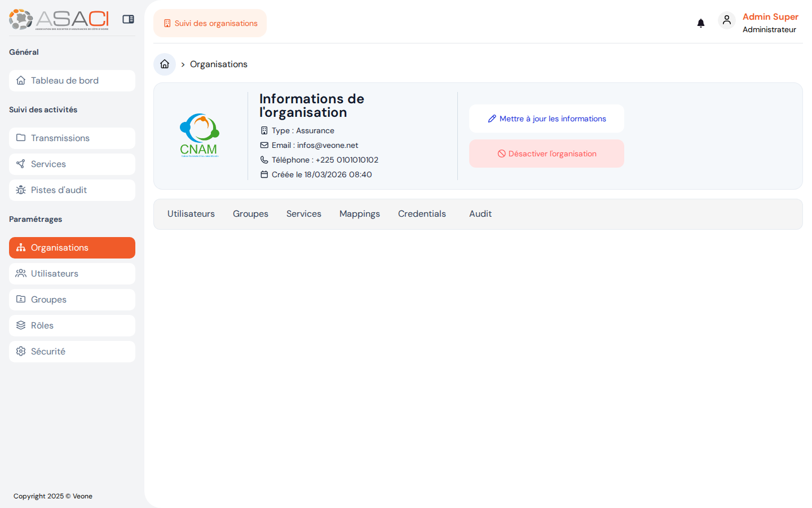
Task: Open the Groupes sidebar entry
Action: [49, 299]
